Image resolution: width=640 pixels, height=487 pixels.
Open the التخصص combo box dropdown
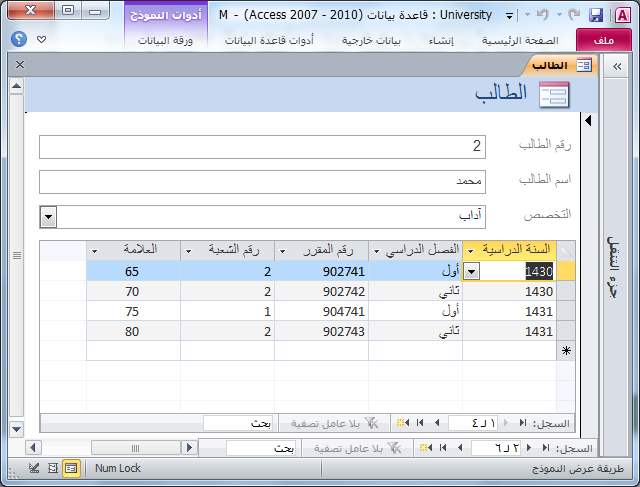48,216
